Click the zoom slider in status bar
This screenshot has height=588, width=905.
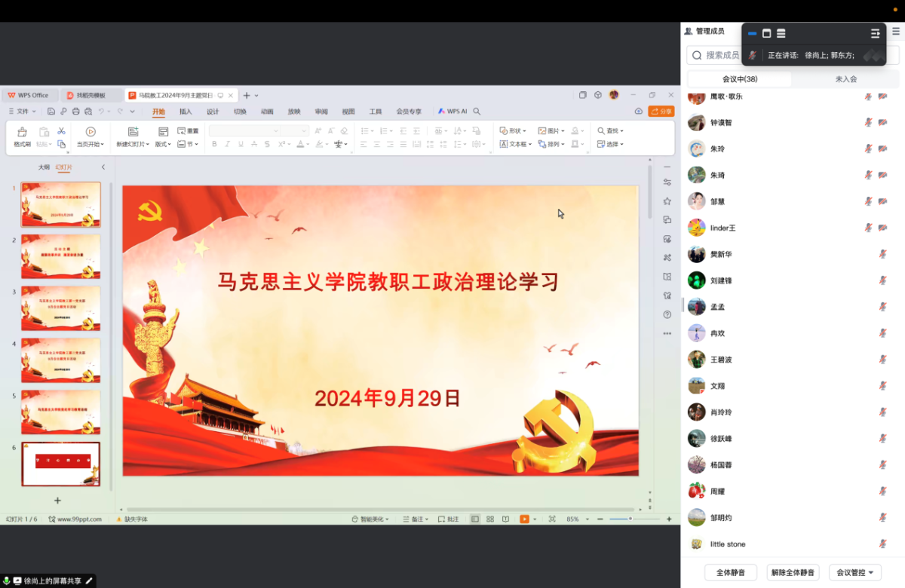click(x=630, y=519)
